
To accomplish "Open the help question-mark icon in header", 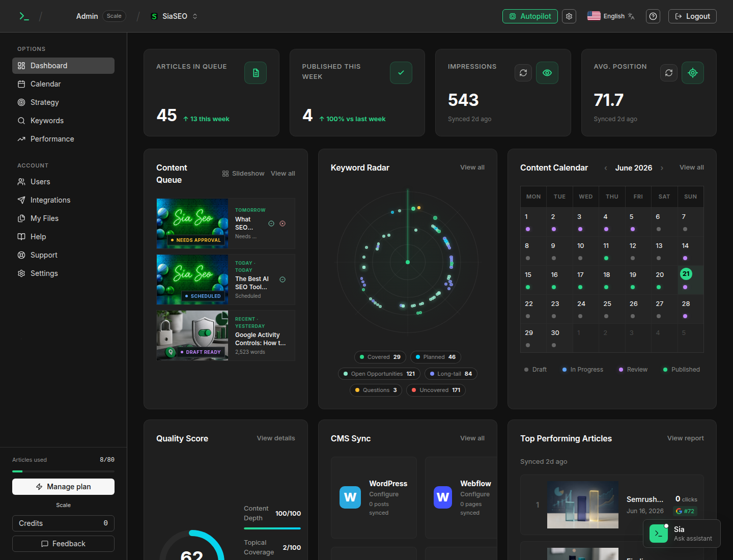I will (x=653, y=16).
